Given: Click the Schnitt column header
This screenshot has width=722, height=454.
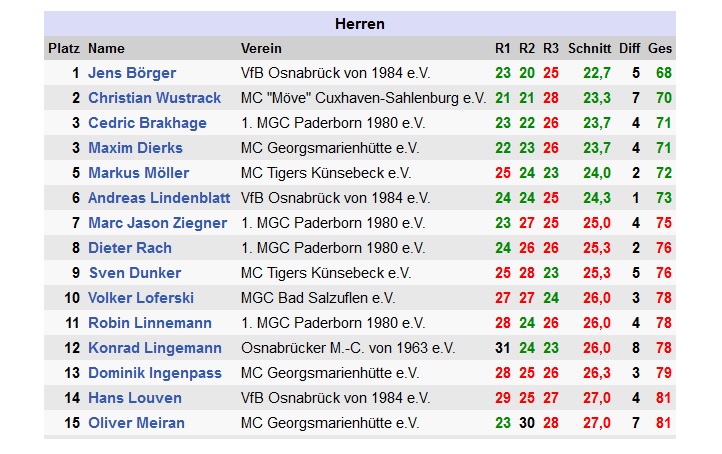Looking at the screenshot, I should tap(589, 48).
